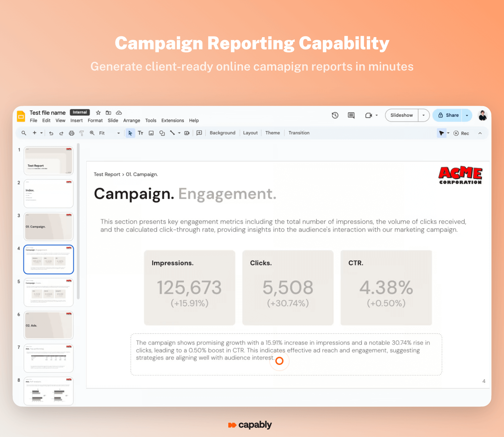Click the Theme button

(x=273, y=133)
